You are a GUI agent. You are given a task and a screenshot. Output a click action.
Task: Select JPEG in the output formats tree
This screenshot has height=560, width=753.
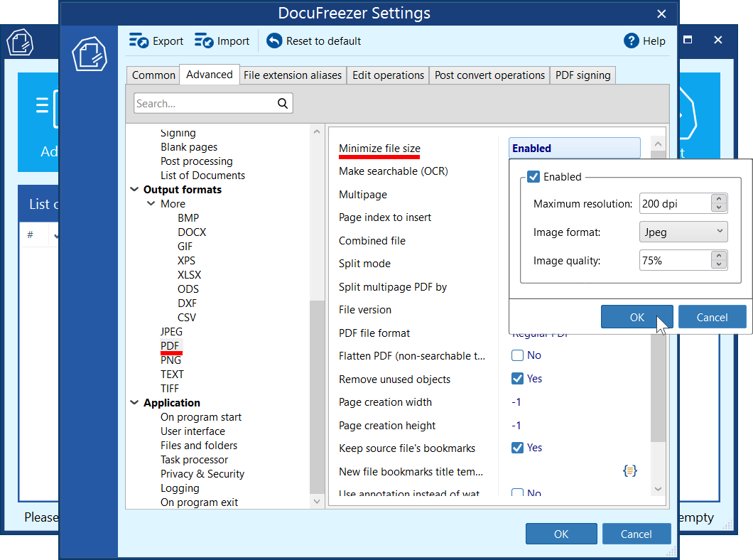tap(171, 331)
